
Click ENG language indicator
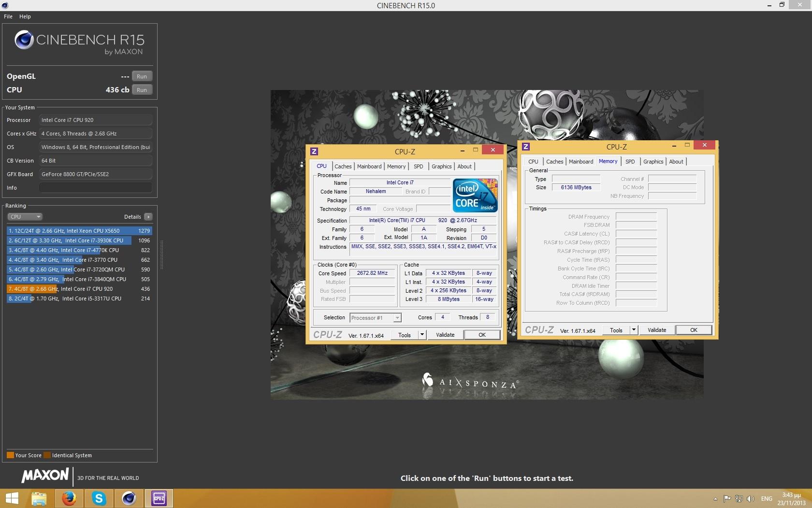pyautogui.click(x=767, y=499)
